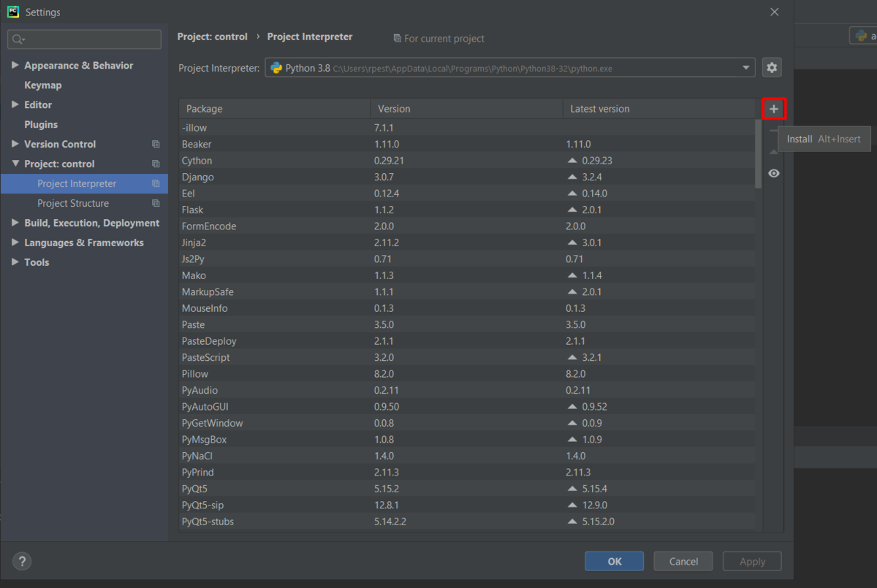Screen dimensions: 877x588
Task: Close the Settings dialog
Action: tap(775, 12)
